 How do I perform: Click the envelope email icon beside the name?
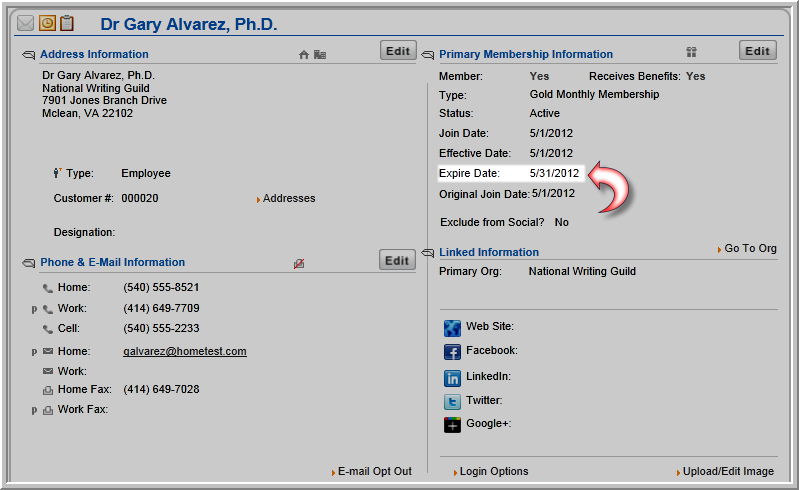point(25,23)
